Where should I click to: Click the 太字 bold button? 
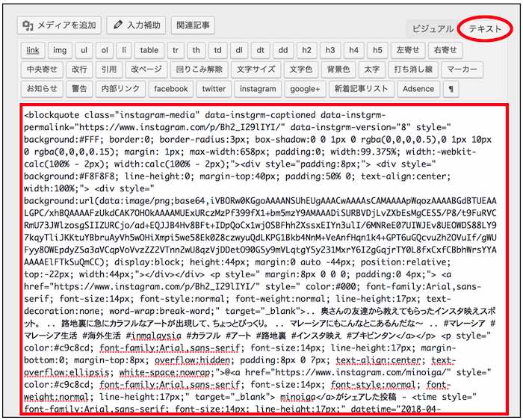pos(371,70)
